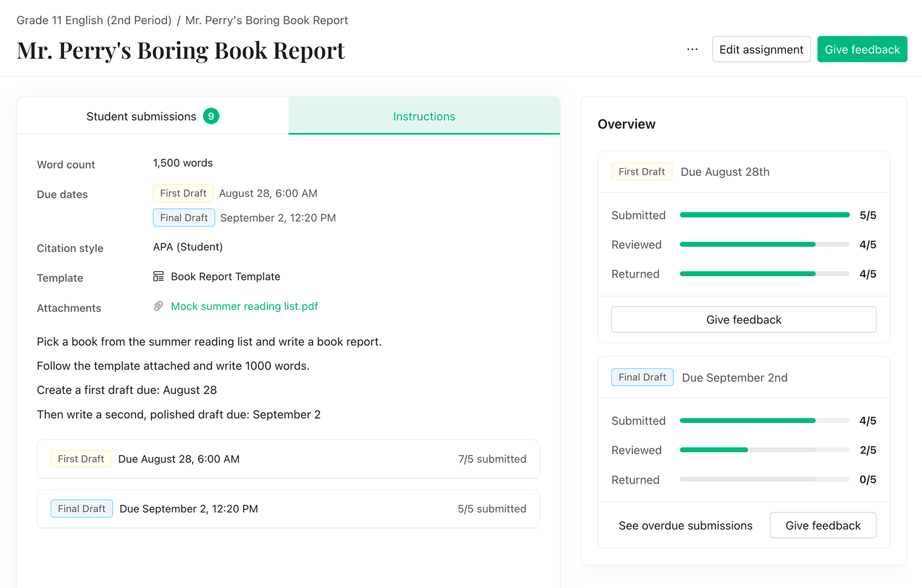This screenshot has height=588, width=922.
Task: Open Final Draft row showing 5/5 submitted
Action: click(x=288, y=509)
